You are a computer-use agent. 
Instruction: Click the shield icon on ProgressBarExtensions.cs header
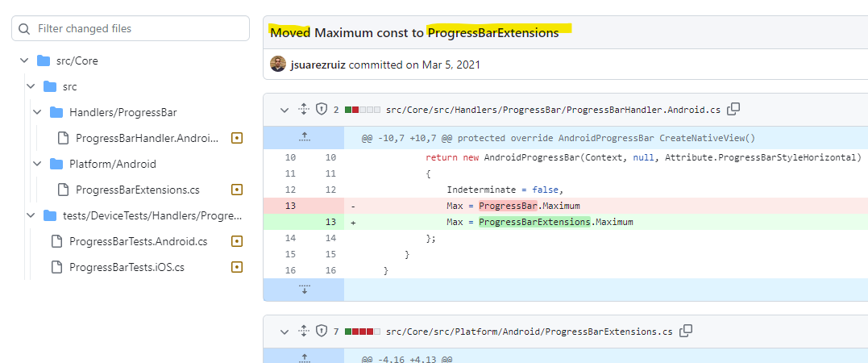pyautogui.click(x=321, y=331)
